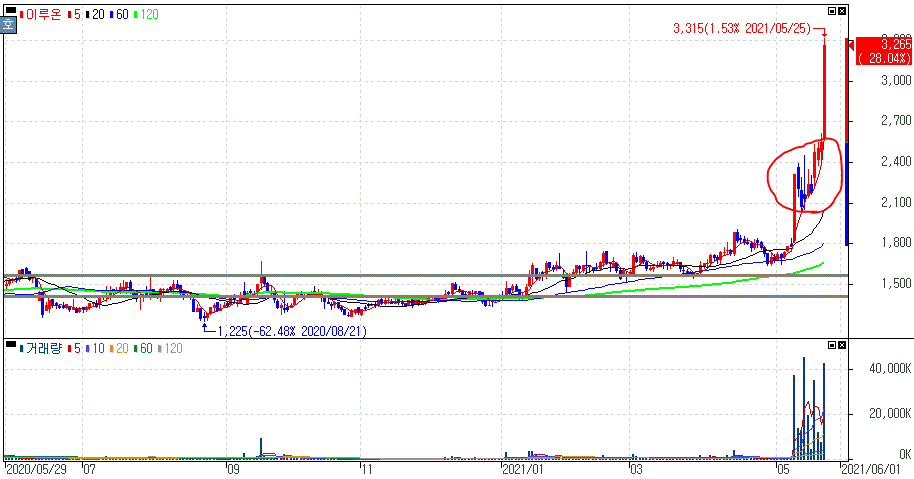The width and height of the screenshot is (914, 479).
Task: Click the low annotation 1,225(-62.48% 2020/08/21)
Action: point(292,332)
